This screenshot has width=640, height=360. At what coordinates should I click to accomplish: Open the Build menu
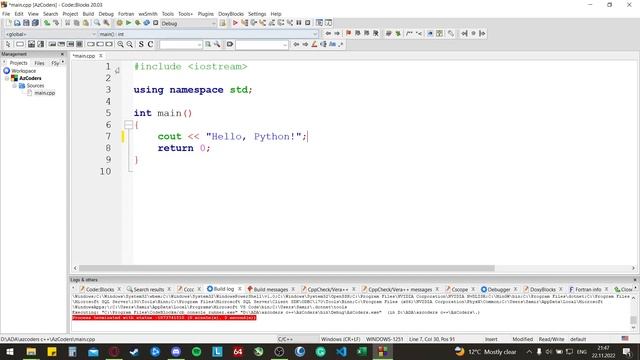[x=88, y=14]
